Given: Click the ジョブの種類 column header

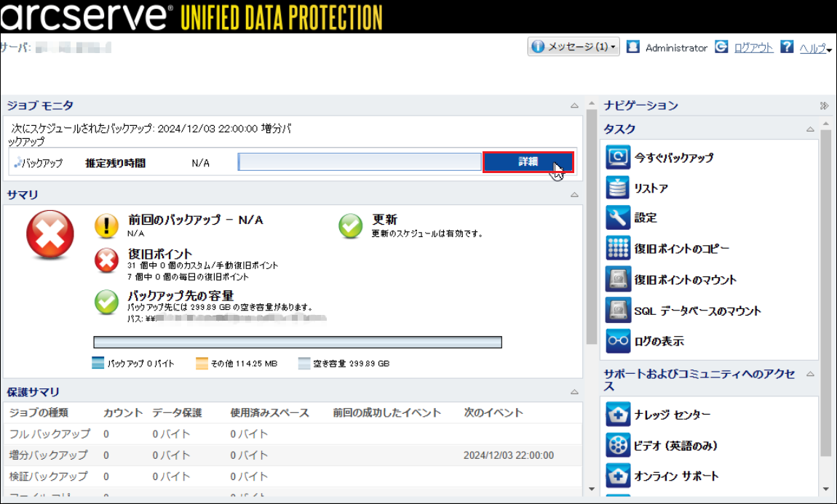Looking at the screenshot, I should click(x=39, y=413).
